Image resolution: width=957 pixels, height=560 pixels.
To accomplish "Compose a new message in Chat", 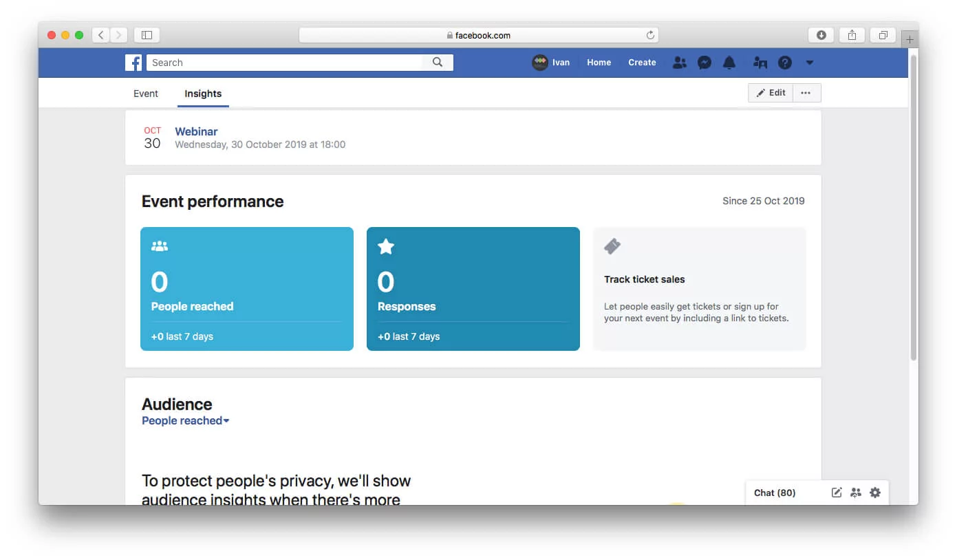I will tap(837, 493).
